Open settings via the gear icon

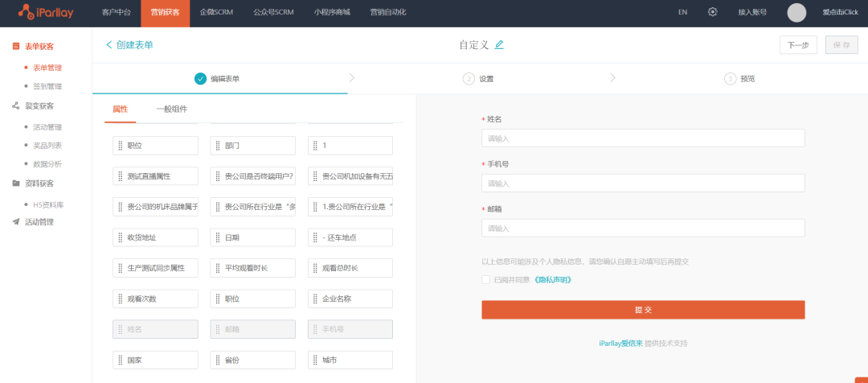point(712,12)
